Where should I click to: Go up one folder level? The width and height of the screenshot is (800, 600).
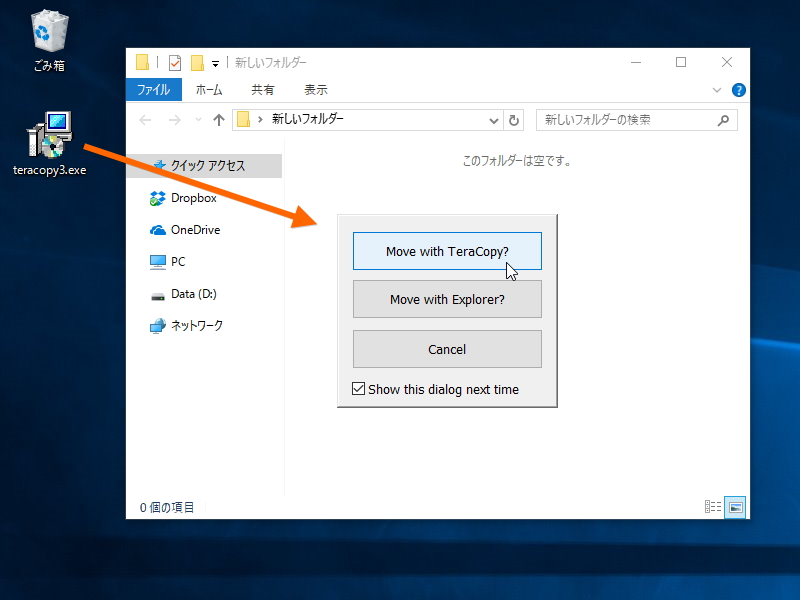pyautogui.click(x=219, y=120)
